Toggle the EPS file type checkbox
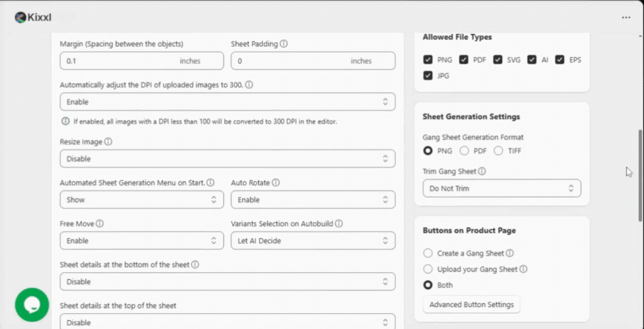Viewport: 644px width, 329px height. [x=560, y=60]
